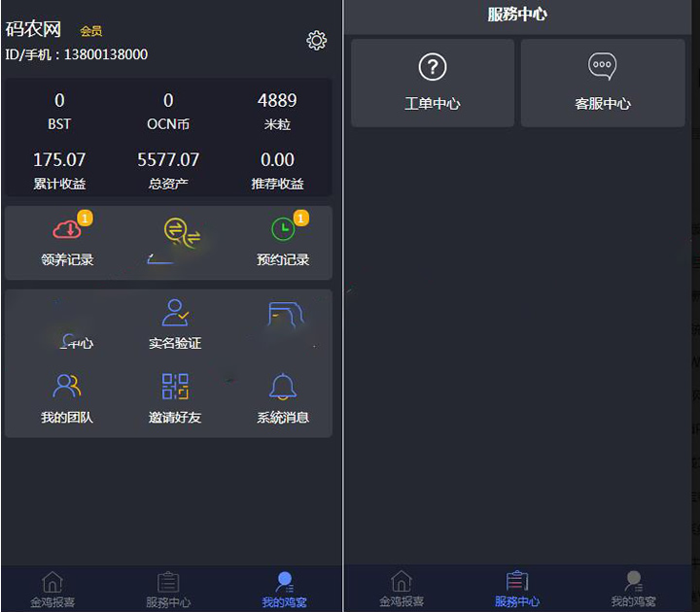Image resolution: width=700 pixels, height=612 pixels.
Task: Click the partially hidden 中心 menu item
Action: (x=77, y=342)
